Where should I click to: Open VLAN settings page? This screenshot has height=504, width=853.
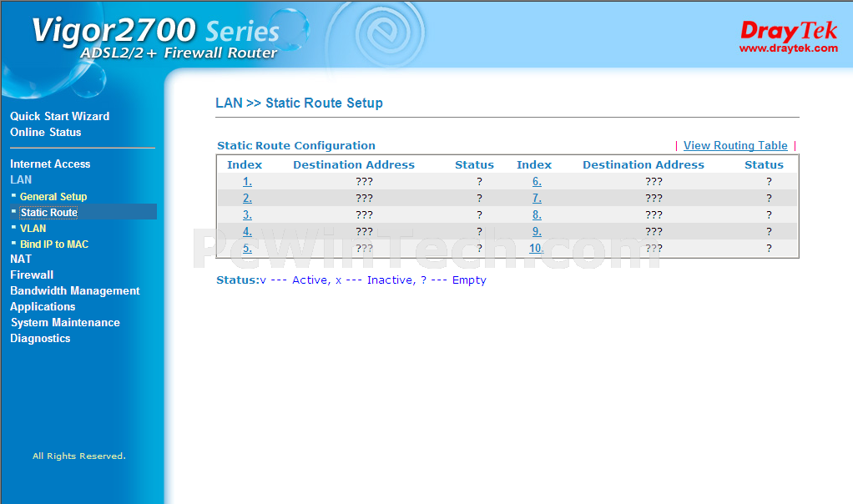coord(33,229)
